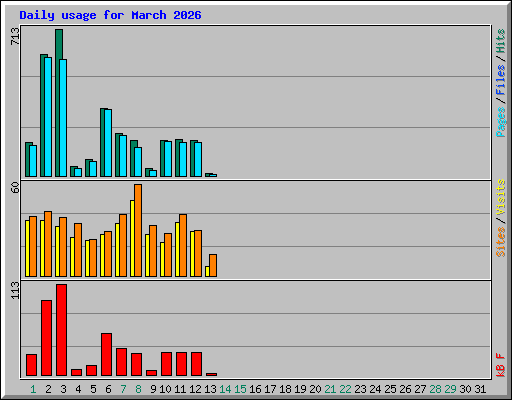Click the 713 hits axis value
The image size is (512, 400).
pyautogui.click(x=15, y=36)
